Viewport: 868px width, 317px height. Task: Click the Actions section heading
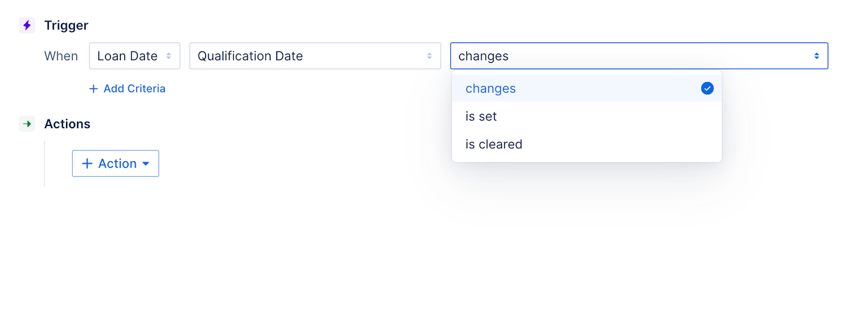(x=67, y=124)
